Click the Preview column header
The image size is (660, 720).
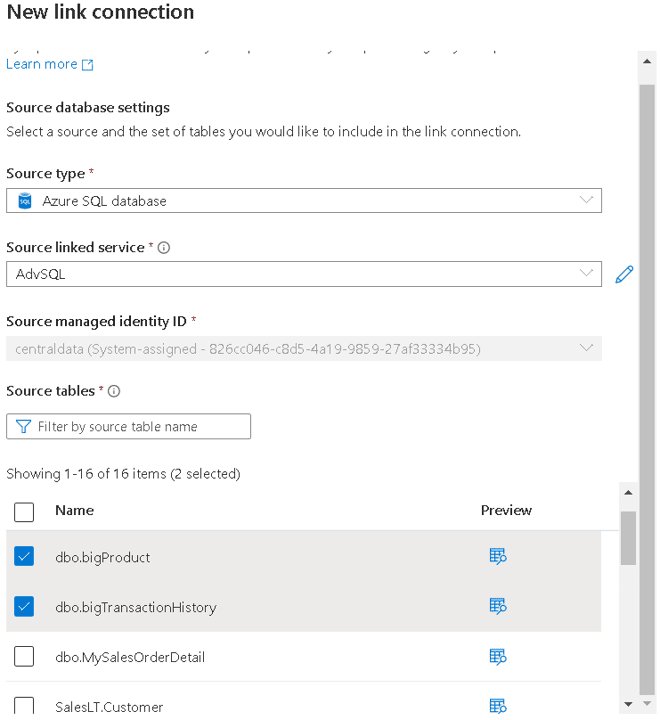(x=506, y=511)
